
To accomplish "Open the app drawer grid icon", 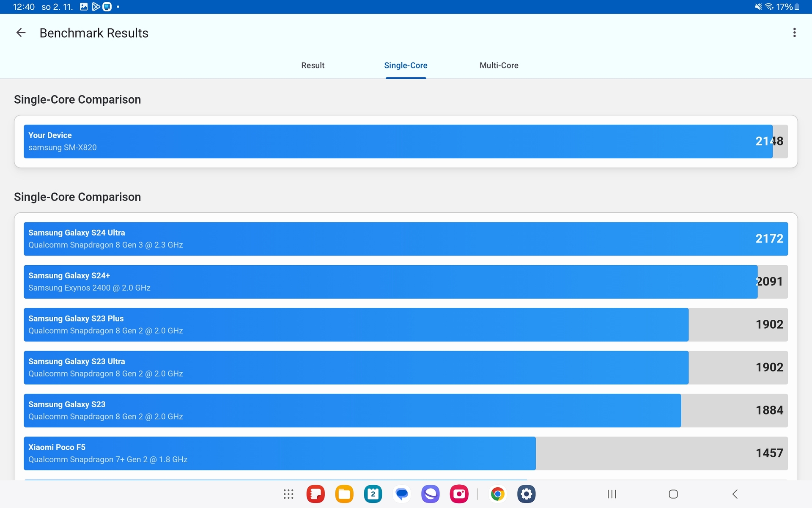I will (x=288, y=494).
